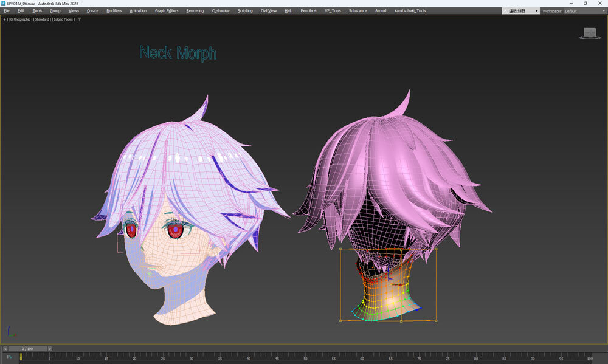This screenshot has width=608, height=364.
Task: Open the Civil View menu
Action: point(269,11)
